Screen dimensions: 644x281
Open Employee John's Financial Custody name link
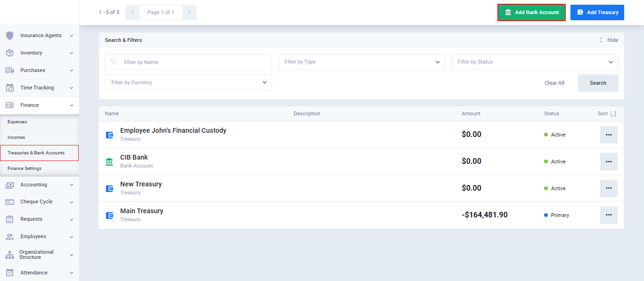click(x=173, y=130)
